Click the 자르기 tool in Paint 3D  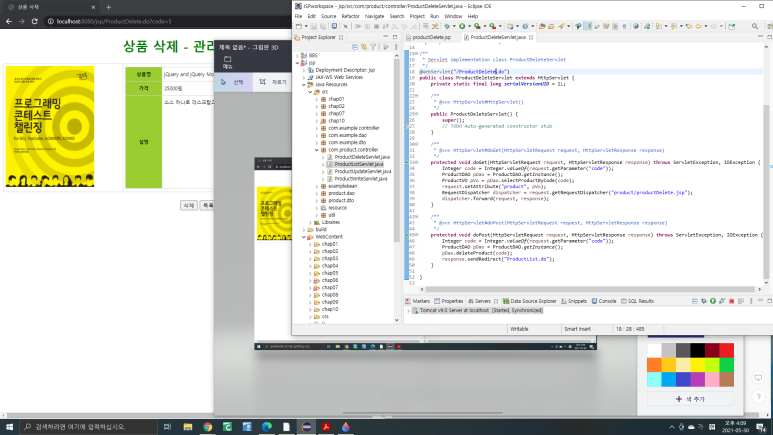tap(273, 82)
